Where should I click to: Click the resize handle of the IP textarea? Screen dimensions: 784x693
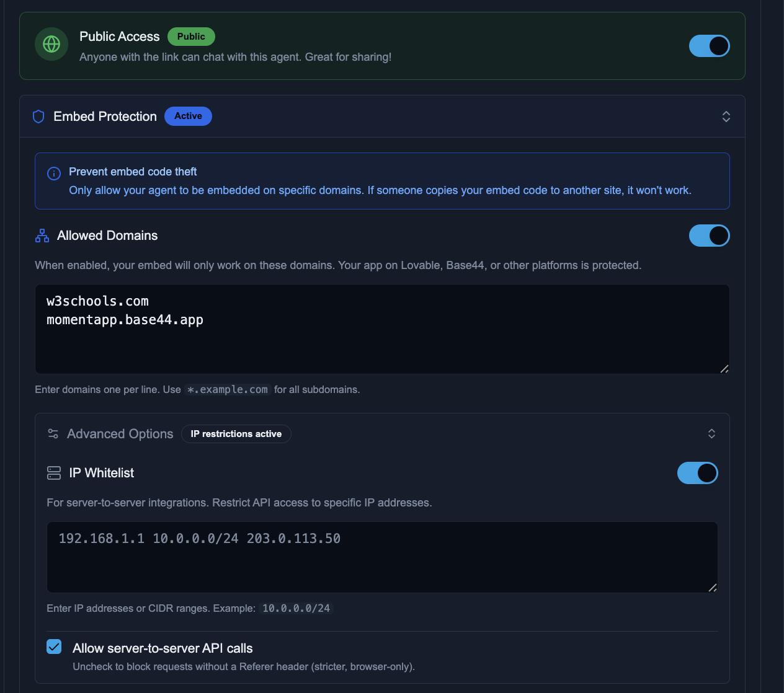(x=712, y=588)
